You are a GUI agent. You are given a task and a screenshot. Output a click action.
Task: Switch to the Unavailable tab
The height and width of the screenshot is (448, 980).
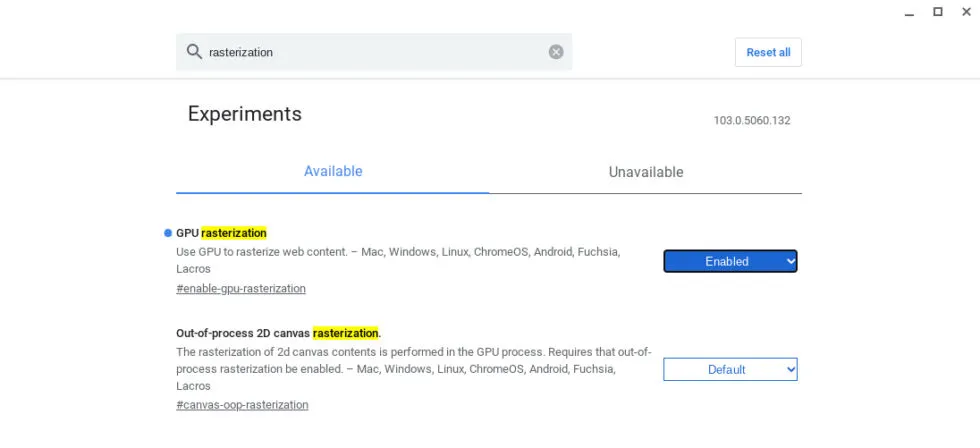[646, 172]
